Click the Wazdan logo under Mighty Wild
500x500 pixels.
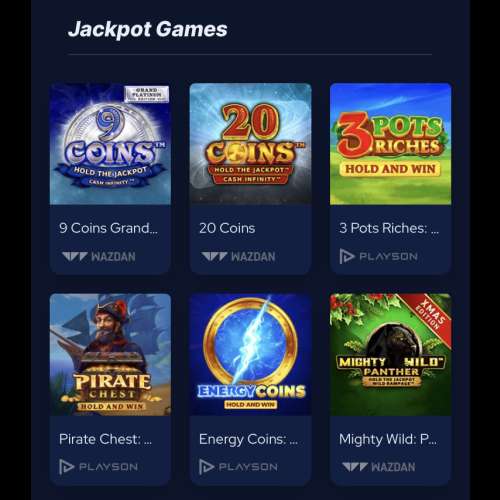coord(379,467)
